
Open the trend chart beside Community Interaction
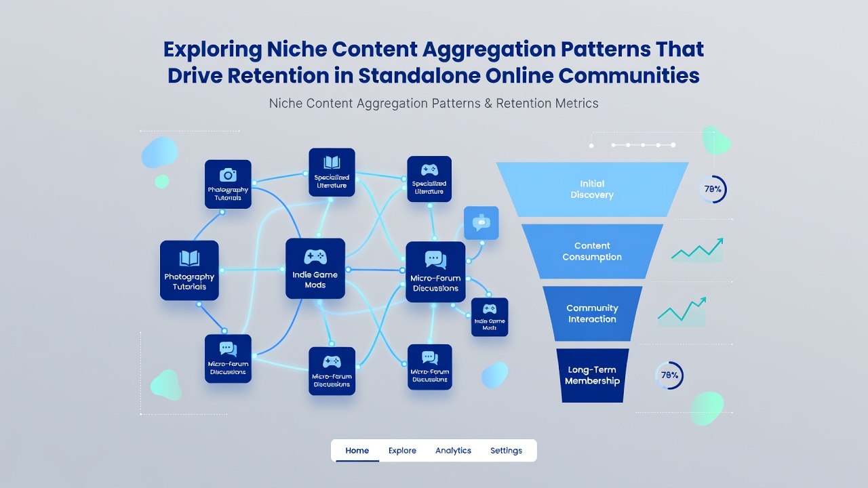tap(682, 312)
